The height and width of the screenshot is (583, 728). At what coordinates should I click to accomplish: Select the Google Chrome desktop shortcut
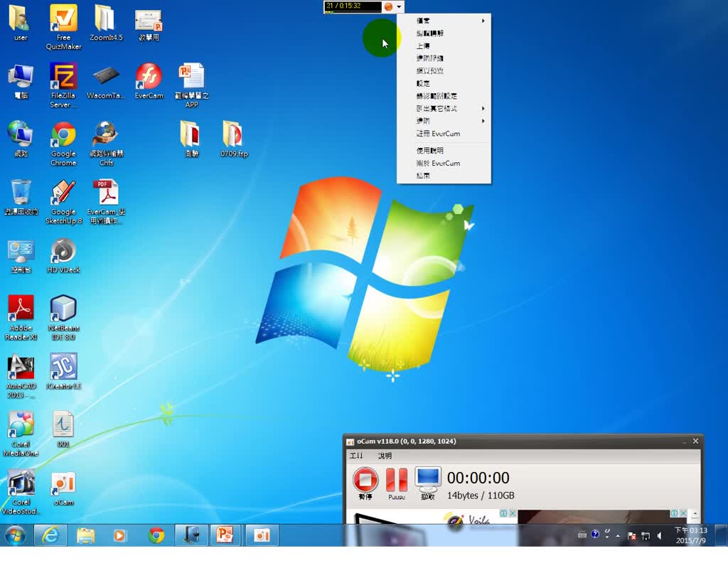(x=63, y=144)
